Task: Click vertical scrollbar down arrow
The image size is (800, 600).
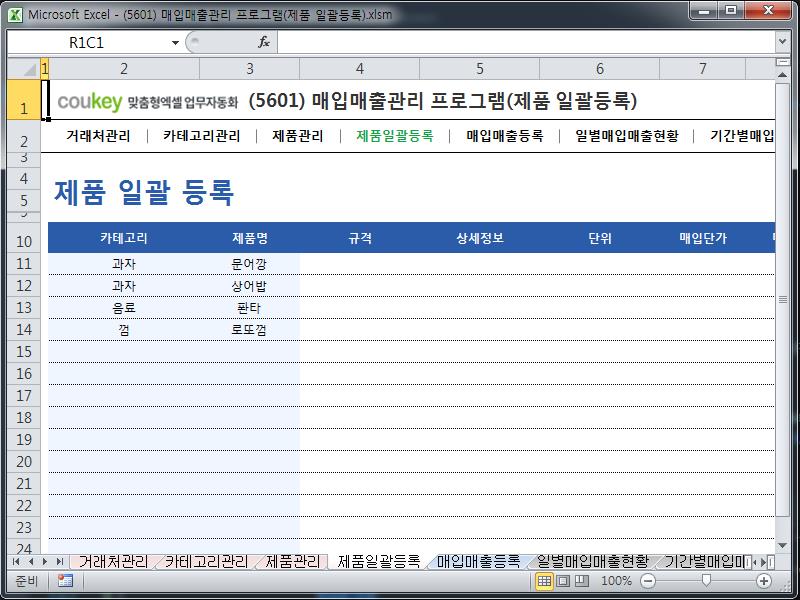Action: 782,546
